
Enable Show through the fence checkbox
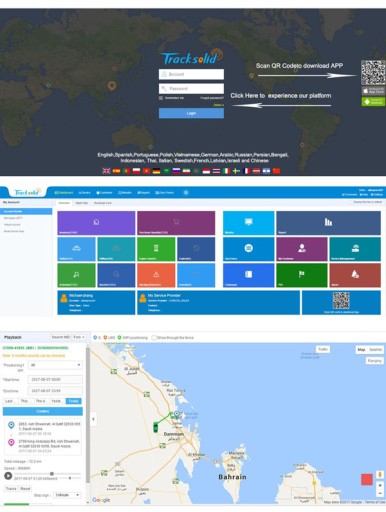coord(154,338)
